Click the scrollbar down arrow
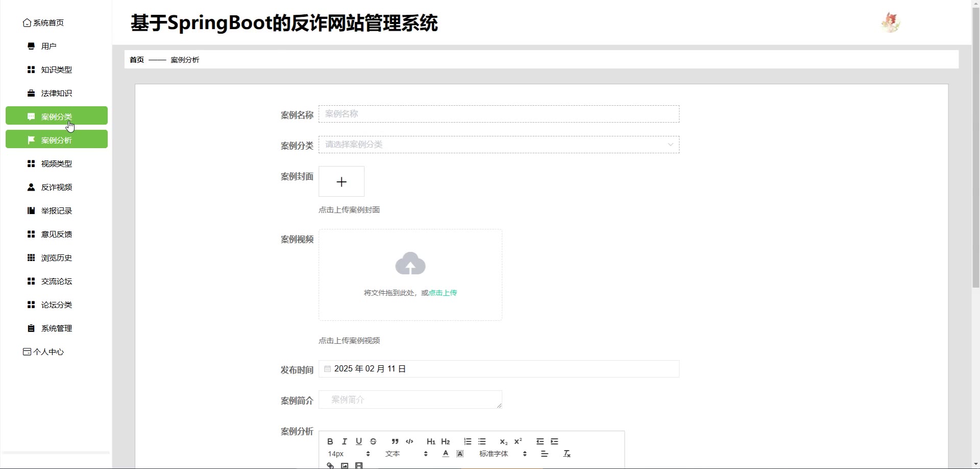Viewport: 980px width, 469px height. pos(976,464)
